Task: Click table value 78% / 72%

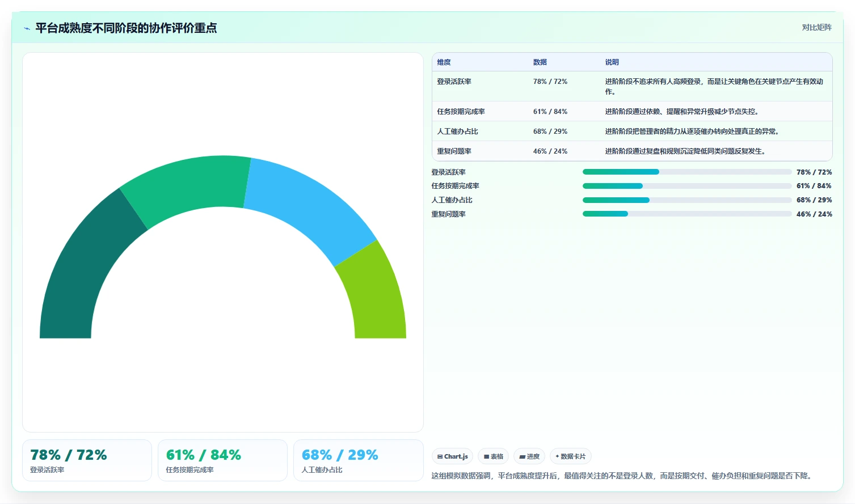Action: 550,82
